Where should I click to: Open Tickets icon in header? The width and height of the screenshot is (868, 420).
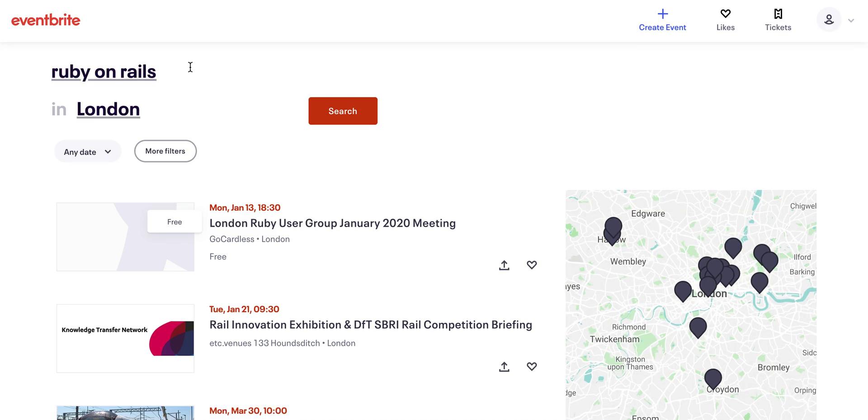click(x=778, y=14)
